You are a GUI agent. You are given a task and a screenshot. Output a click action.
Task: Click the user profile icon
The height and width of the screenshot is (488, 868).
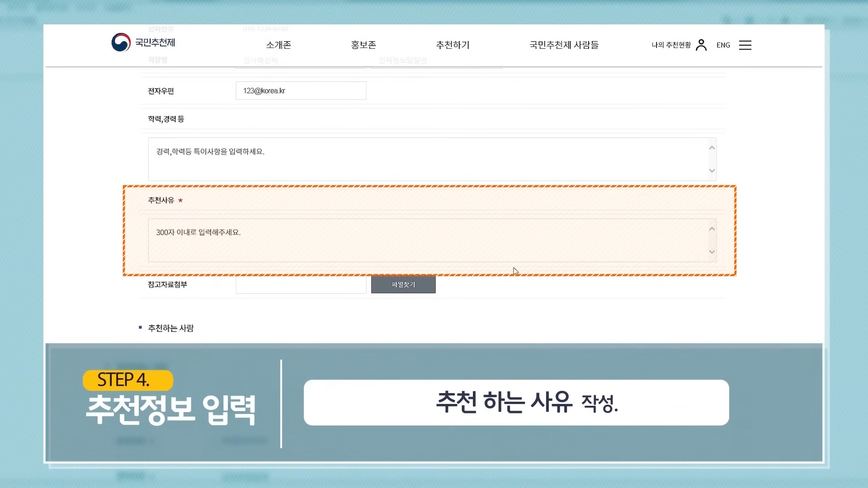701,45
